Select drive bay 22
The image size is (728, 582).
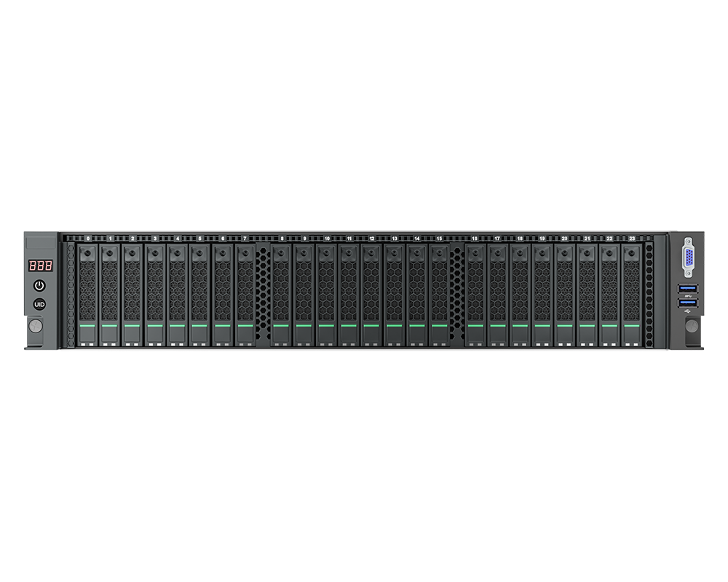(609, 295)
